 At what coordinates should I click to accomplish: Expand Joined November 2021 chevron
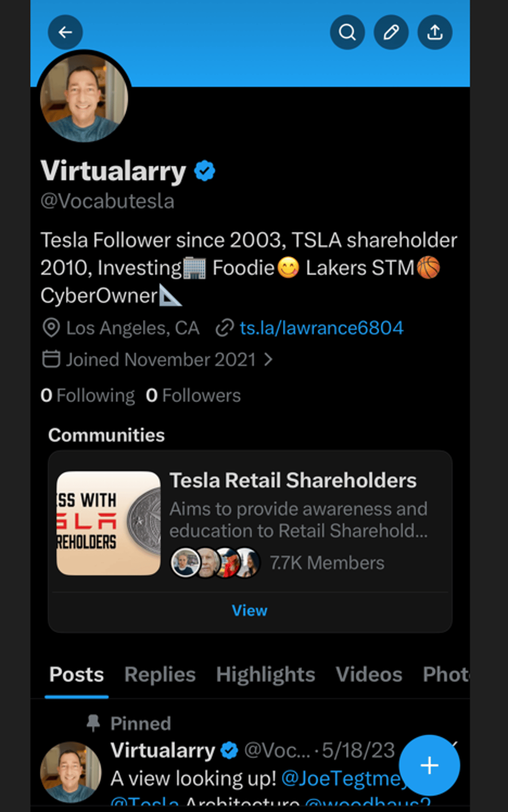pyautogui.click(x=268, y=360)
